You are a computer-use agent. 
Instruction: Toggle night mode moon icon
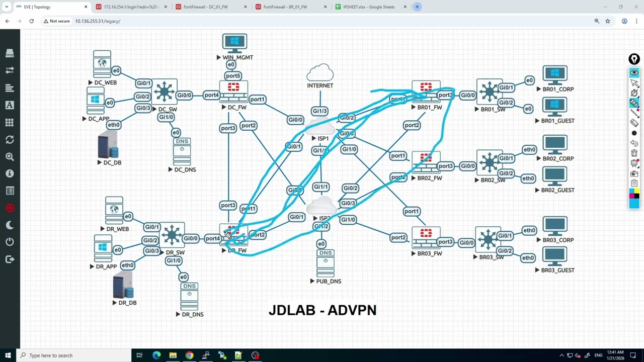pos(10,225)
